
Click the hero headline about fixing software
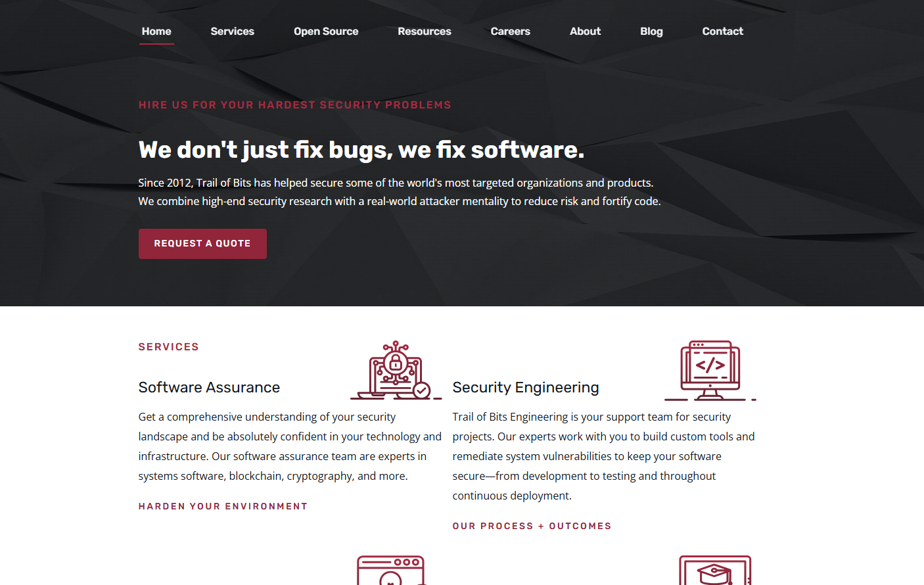361,150
